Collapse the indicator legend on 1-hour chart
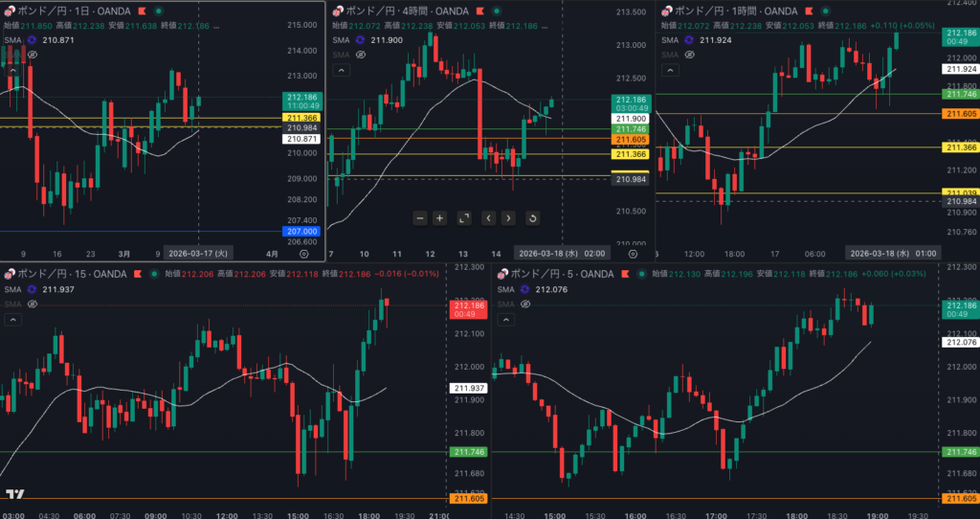 671,70
